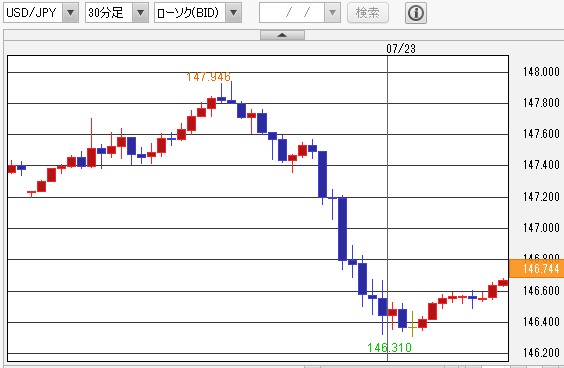Click the yellow doji candle near the low
This screenshot has width=564, height=368.
413,324
